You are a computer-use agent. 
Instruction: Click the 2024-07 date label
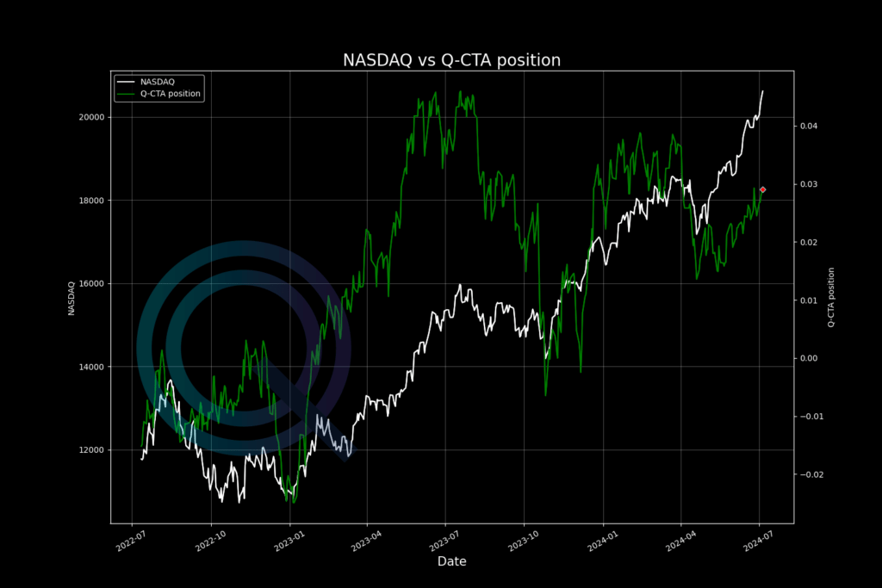[x=758, y=542]
